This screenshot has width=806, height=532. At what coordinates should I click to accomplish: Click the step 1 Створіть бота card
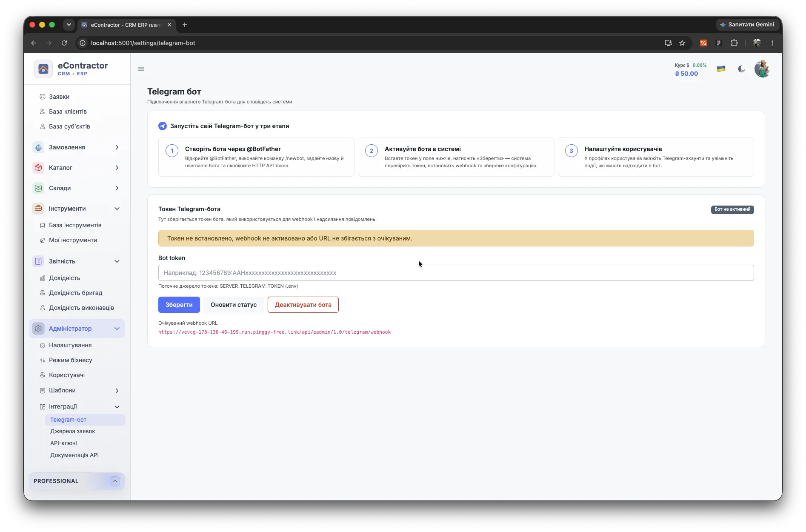point(256,157)
